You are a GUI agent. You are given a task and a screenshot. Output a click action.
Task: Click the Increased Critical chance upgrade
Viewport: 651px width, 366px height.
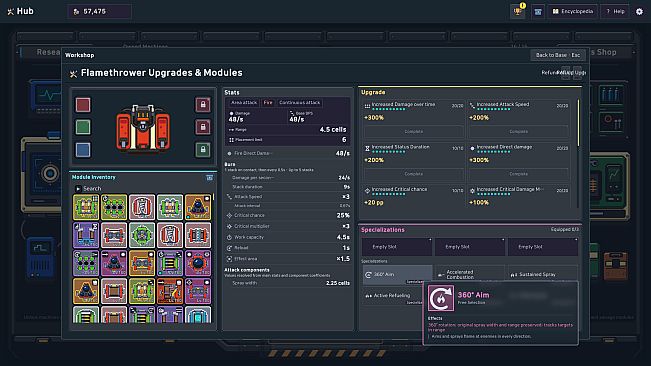click(x=414, y=197)
